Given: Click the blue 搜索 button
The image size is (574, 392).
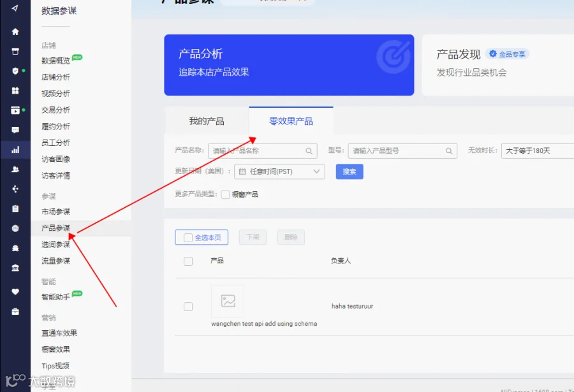Looking at the screenshot, I should (x=350, y=171).
